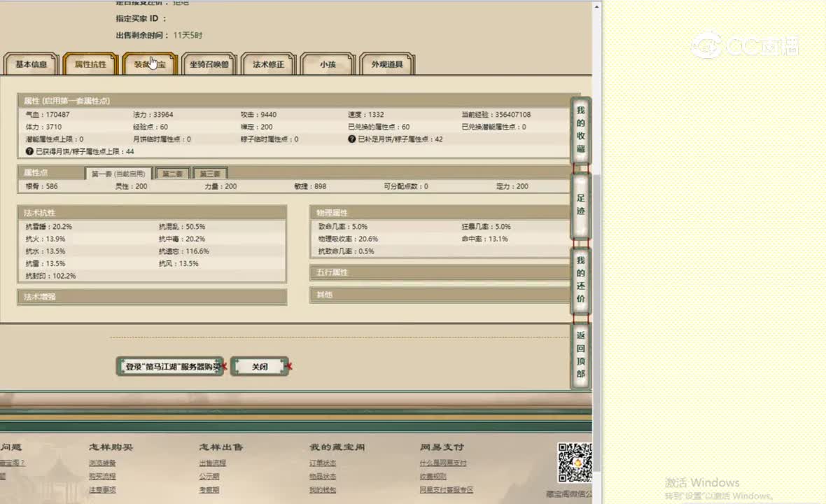Switch to the 小孩 tab
The width and height of the screenshot is (826, 504).
(328, 64)
